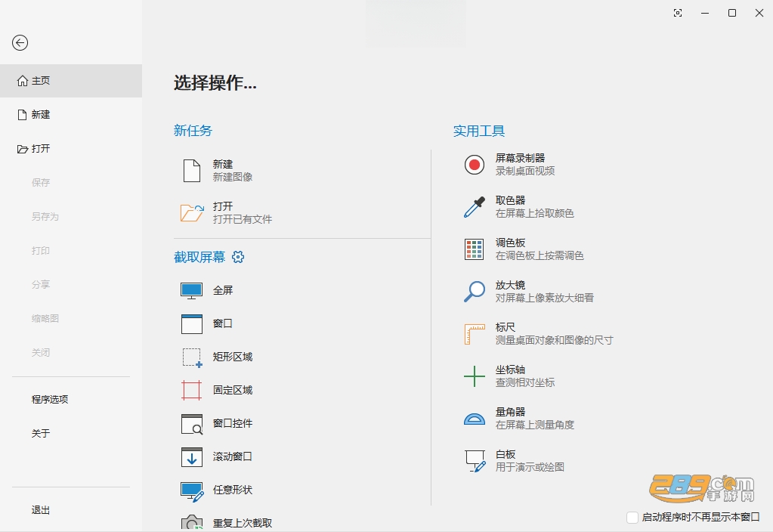Click the 固定区域 label
This screenshot has width=773, height=532.
click(233, 390)
